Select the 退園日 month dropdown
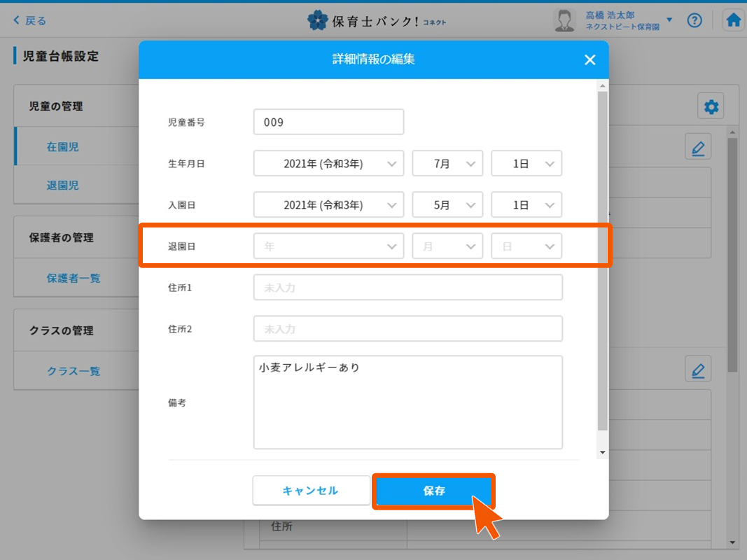Screen dimensions: 747x560 (x=447, y=246)
